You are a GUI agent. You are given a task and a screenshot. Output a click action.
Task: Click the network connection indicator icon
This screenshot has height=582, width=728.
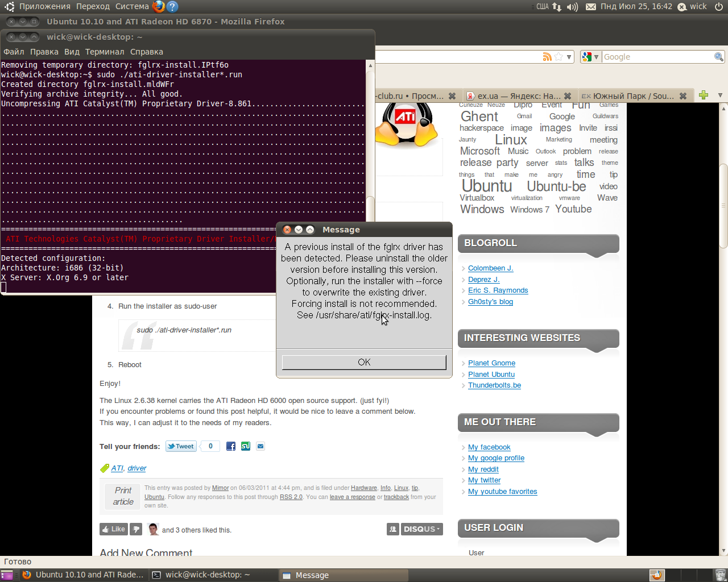(x=557, y=7)
